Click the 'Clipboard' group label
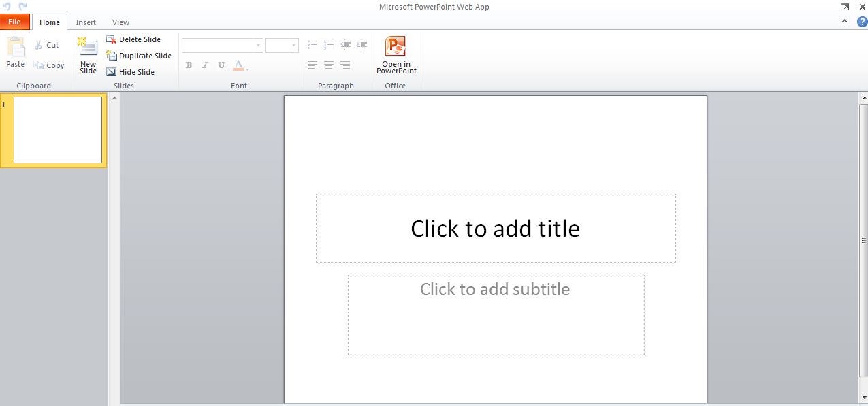Image resolution: width=868 pixels, height=406 pixels. point(34,86)
